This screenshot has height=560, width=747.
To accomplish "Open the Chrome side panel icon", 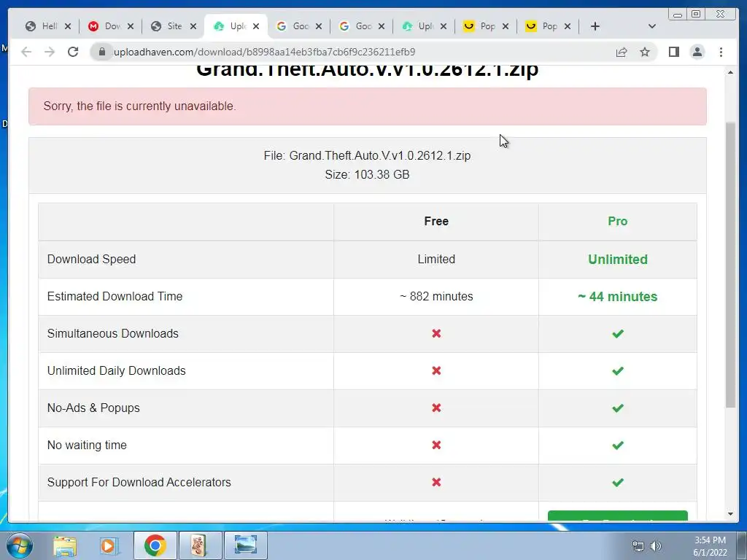I will (x=673, y=52).
